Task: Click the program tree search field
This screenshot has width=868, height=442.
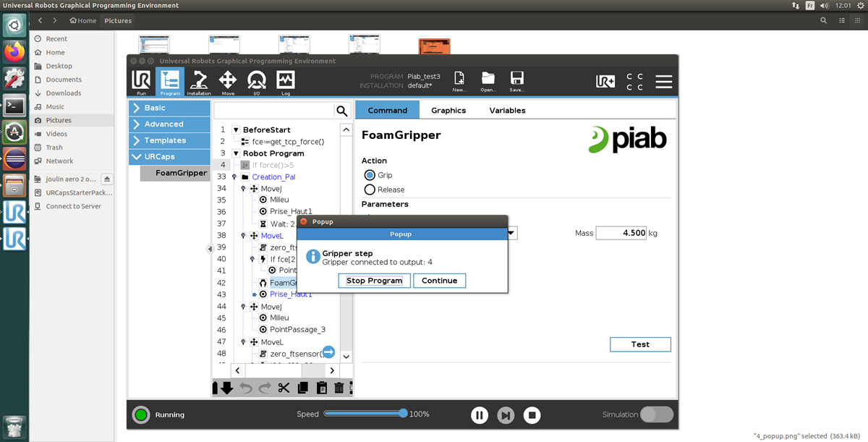Action: (x=273, y=110)
